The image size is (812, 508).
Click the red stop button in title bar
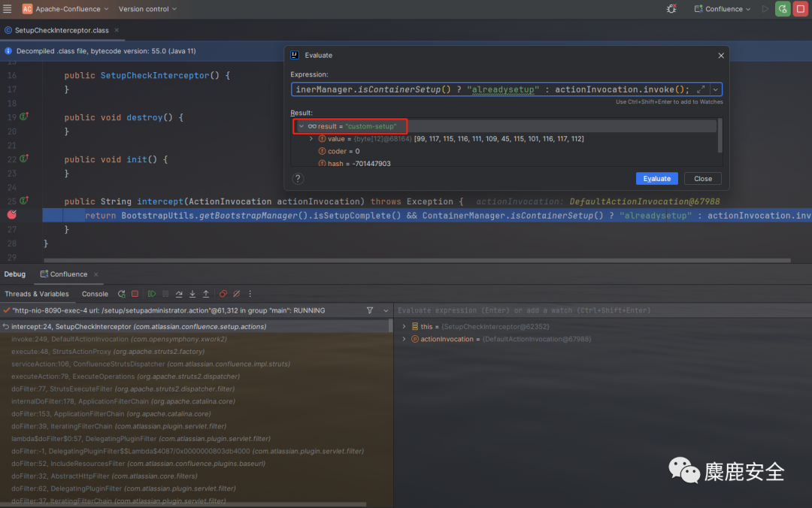(801, 9)
